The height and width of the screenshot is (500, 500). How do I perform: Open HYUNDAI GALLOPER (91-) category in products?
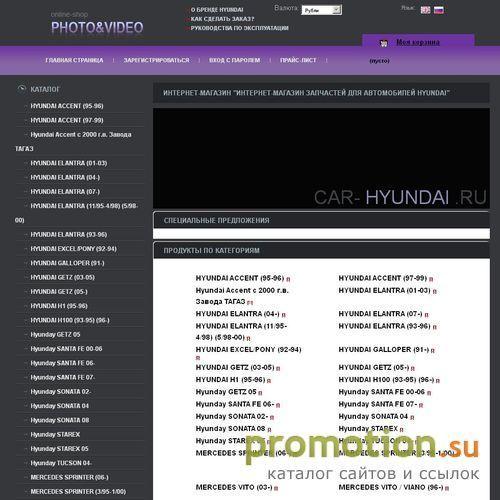[x=384, y=350]
